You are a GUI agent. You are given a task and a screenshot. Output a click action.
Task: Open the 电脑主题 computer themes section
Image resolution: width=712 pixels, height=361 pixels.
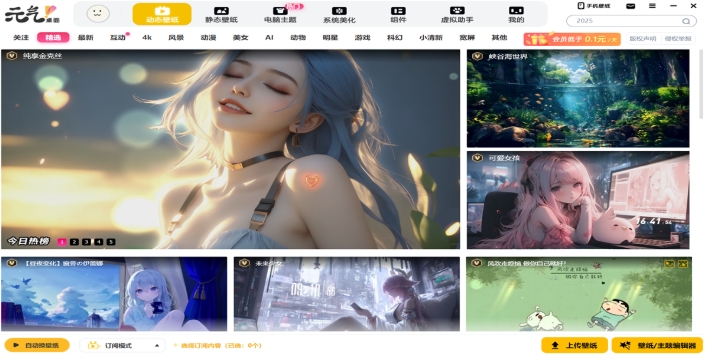pyautogui.click(x=280, y=15)
